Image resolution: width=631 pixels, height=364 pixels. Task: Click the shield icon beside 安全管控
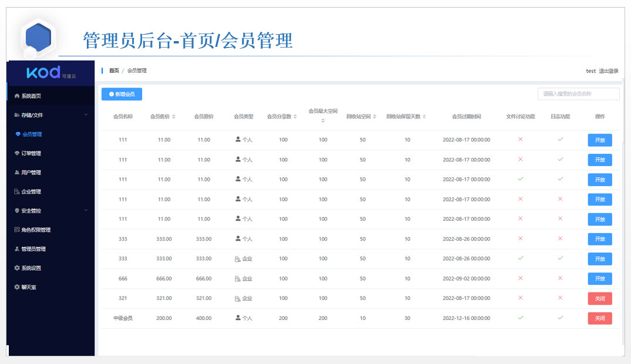click(x=17, y=211)
